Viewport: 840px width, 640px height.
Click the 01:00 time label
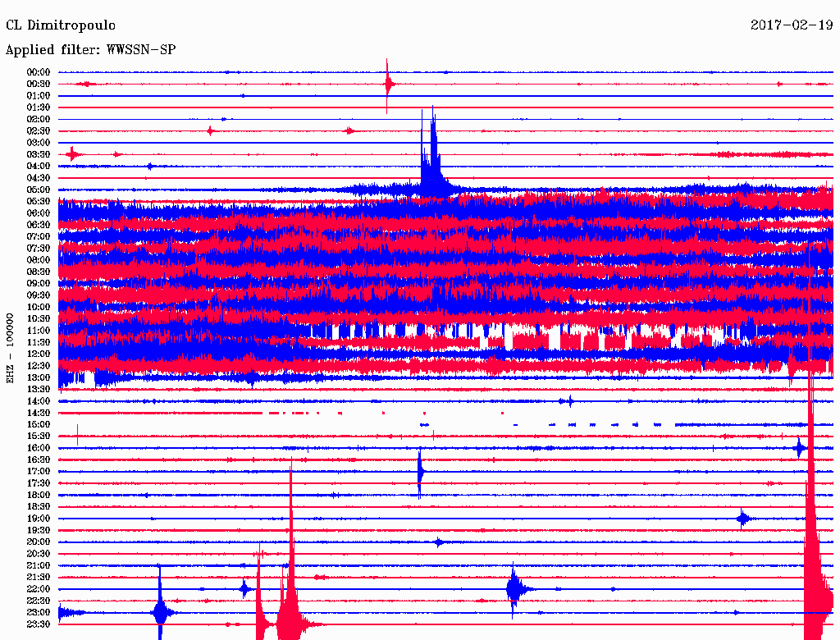[x=39, y=96]
